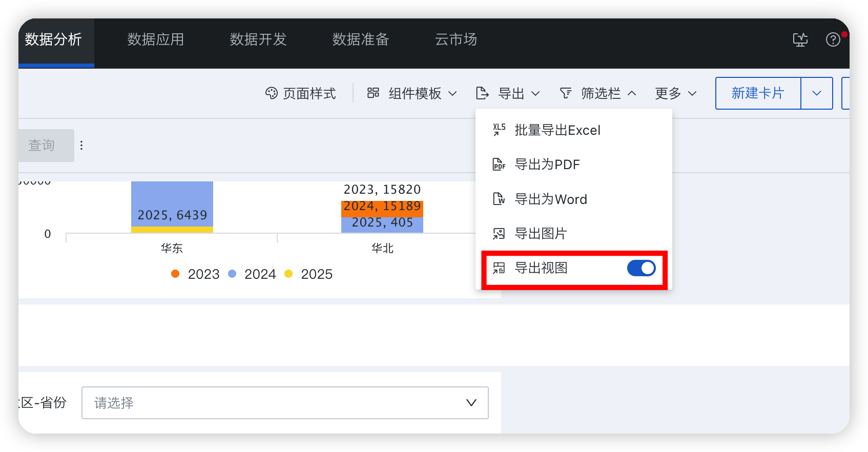
Task: Toggle the 2024 legend label
Action: pos(260,274)
